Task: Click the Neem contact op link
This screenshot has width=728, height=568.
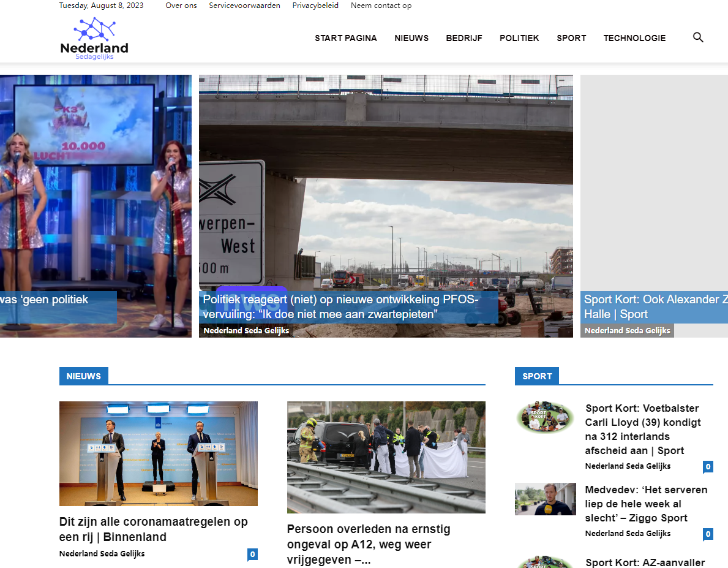Action: point(381,6)
